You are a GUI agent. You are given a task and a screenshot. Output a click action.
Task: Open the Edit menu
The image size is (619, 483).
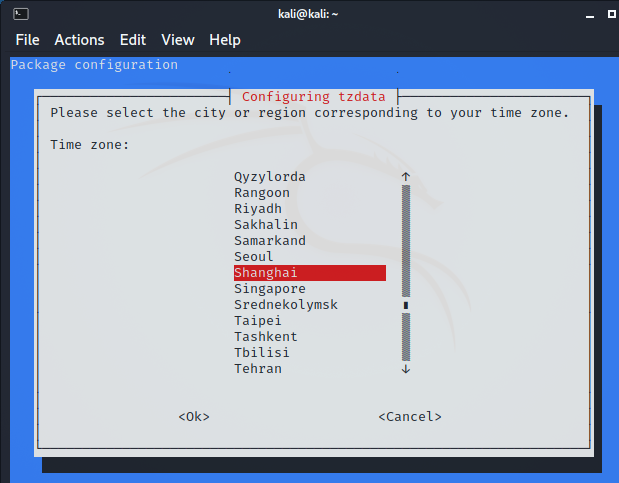point(133,40)
